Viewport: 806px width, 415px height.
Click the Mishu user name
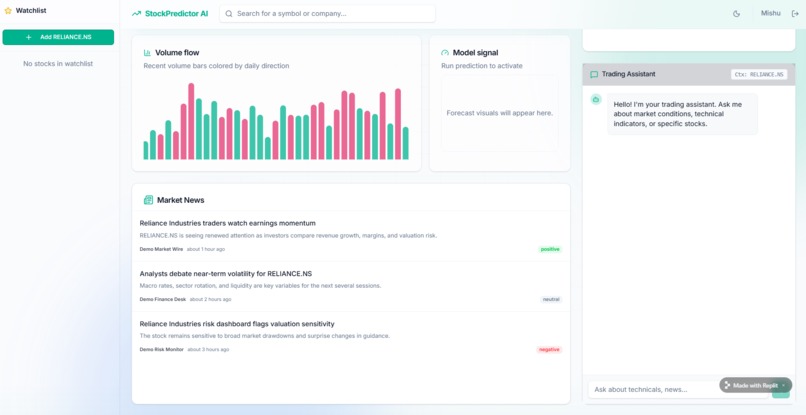(771, 13)
